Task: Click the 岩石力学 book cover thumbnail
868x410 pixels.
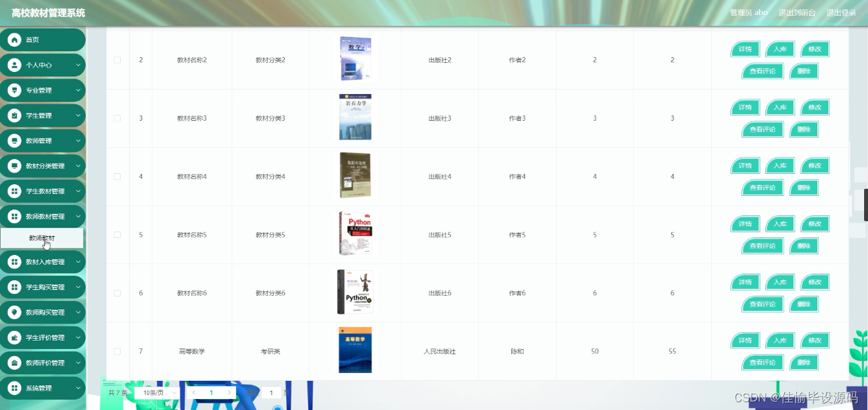Action: (x=356, y=117)
